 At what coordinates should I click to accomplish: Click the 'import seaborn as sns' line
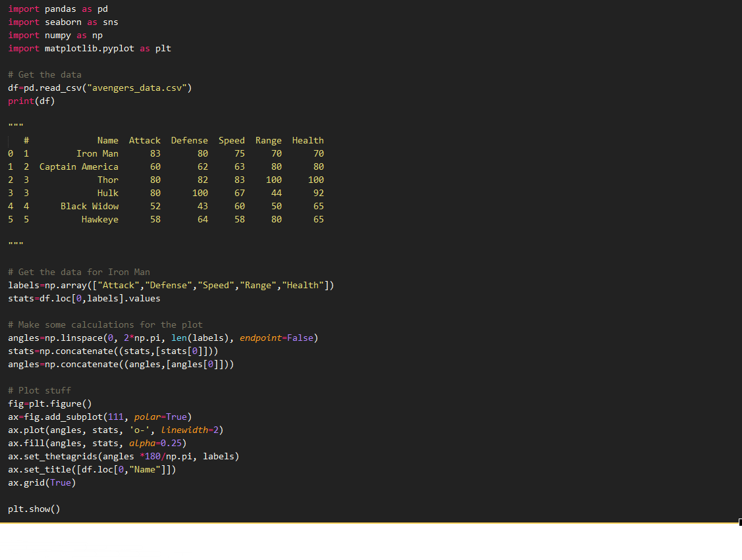(x=63, y=22)
